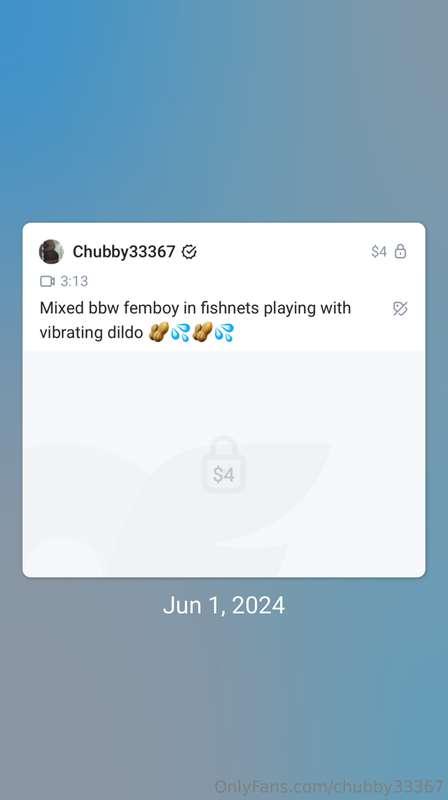Open the OnlyFans.com/chubby33367 watermark link
Screen dimensions: 448x800
point(329,786)
